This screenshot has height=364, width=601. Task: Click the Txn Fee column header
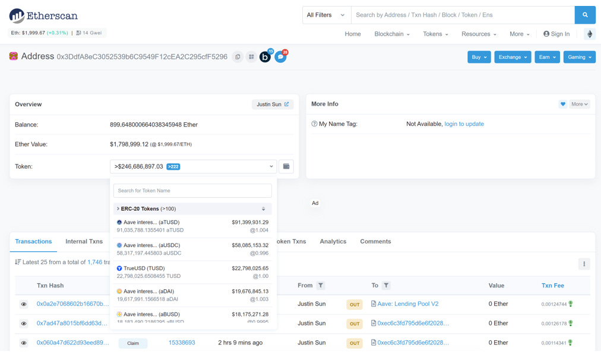point(553,286)
